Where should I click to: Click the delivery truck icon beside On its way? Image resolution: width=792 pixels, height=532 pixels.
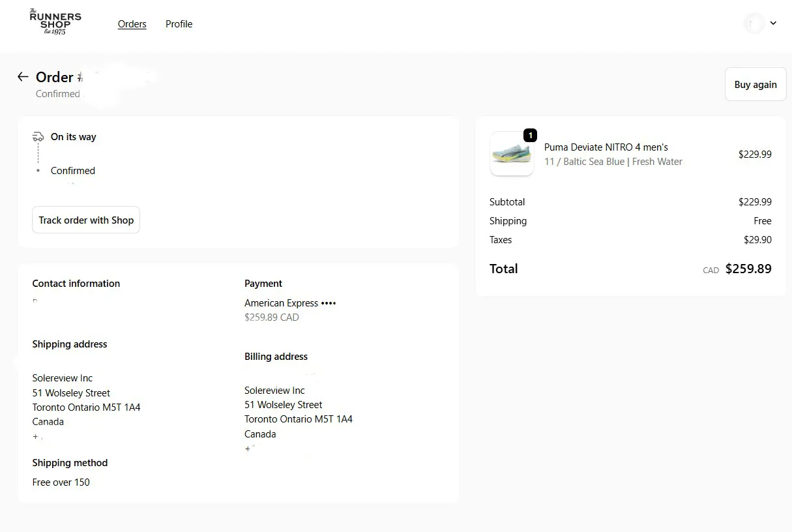[38, 137]
